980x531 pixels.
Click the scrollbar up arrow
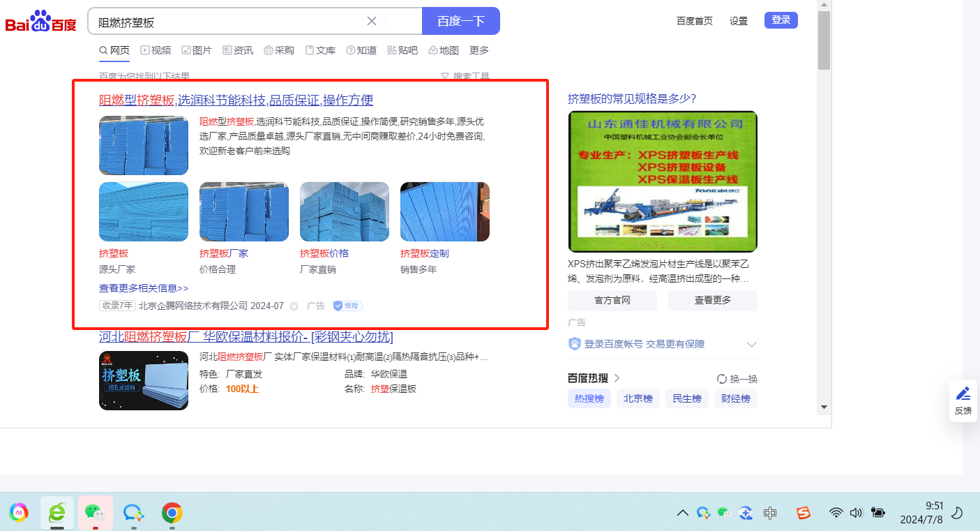824,6
